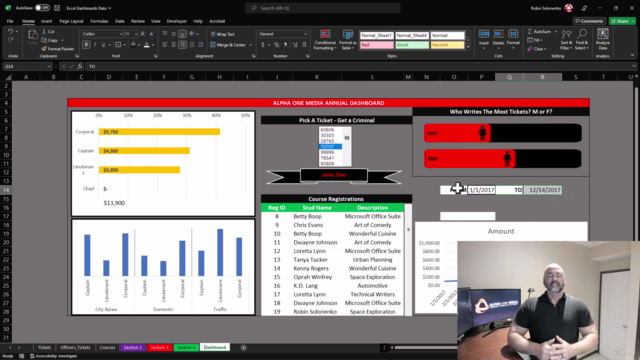This screenshot has width=640, height=360.
Task: Click Sort & Filter
Action: click(566, 40)
